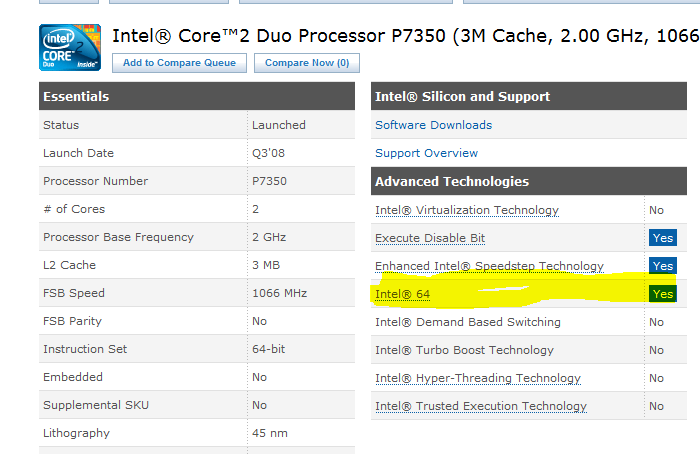
Task: Open Intel Virtualization Technology link
Action: tap(466, 210)
